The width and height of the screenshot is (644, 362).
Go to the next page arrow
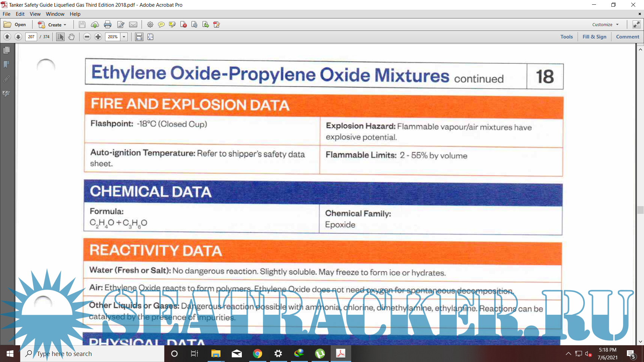click(x=18, y=37)
